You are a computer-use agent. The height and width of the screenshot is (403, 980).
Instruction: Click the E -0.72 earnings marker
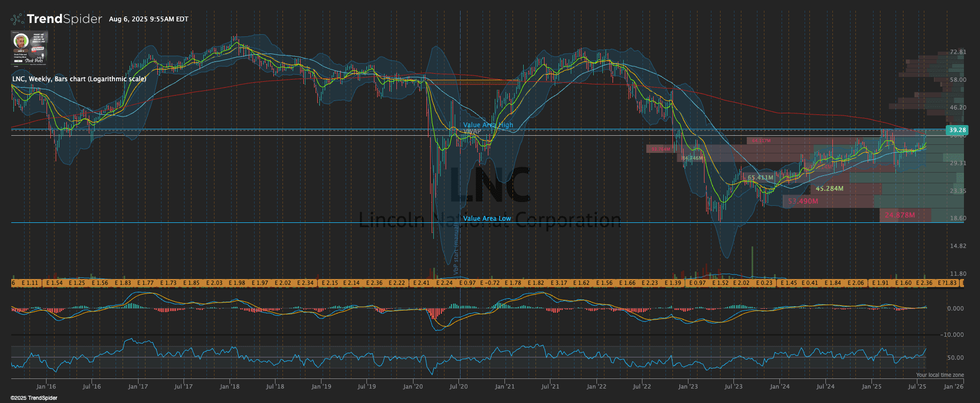coord(489,283)
